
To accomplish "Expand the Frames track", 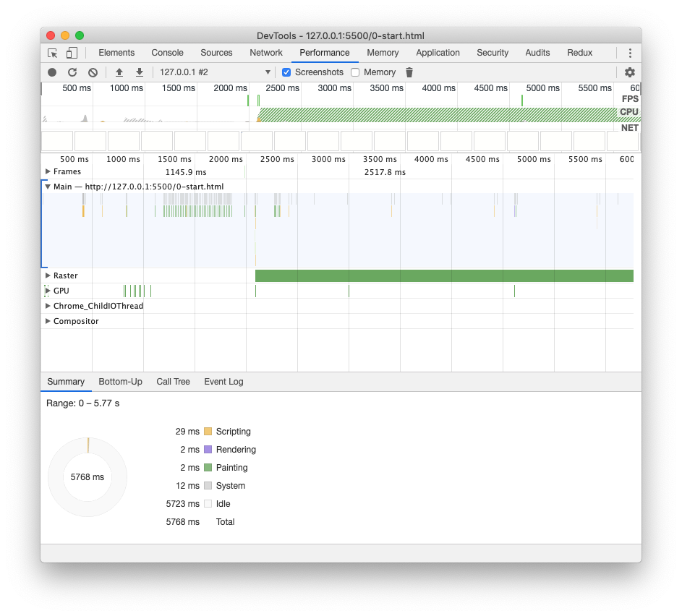I will (x=48, y=171).
